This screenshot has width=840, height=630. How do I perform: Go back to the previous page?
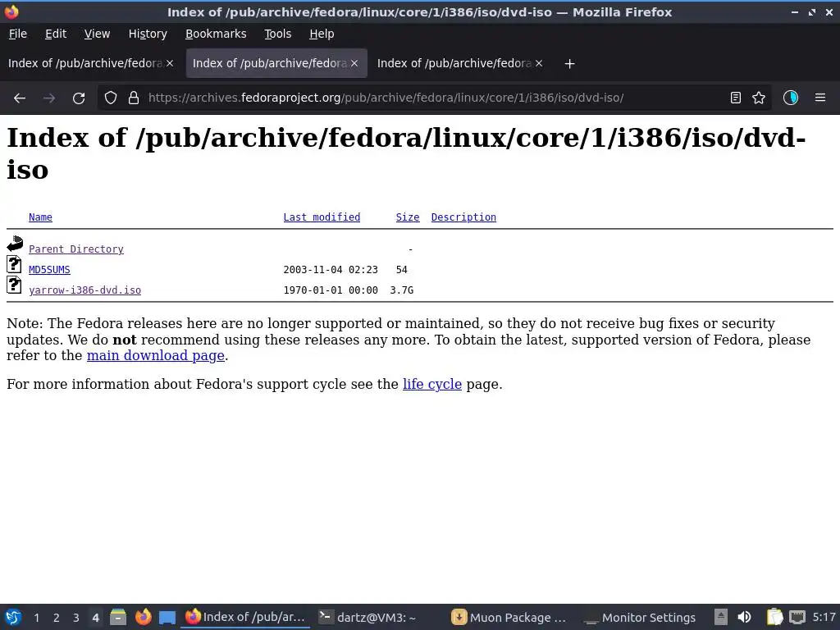(20, 98)
